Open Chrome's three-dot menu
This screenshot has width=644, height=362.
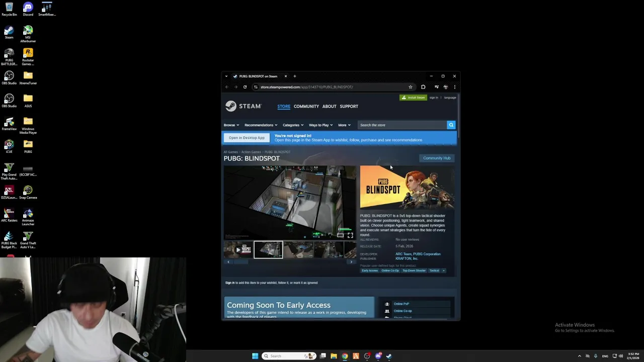(x=455, y=87)
